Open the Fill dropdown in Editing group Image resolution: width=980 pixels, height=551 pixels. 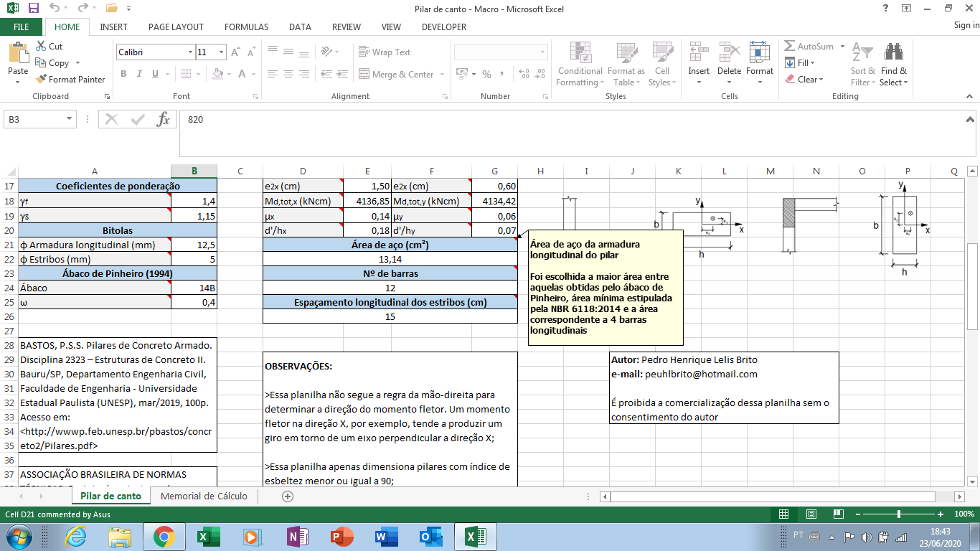click(x=799, y=63)
